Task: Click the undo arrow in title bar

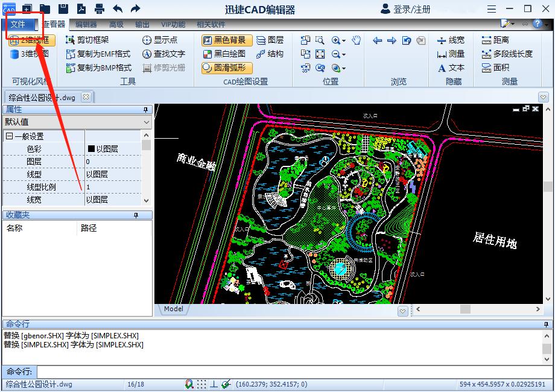Action: pyautogui.click(x=118, y=8)
